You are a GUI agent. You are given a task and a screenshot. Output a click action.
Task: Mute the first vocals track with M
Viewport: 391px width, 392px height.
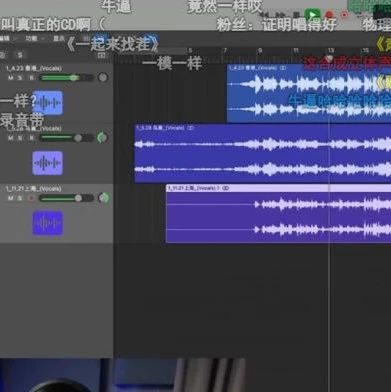tap(11, 78)
